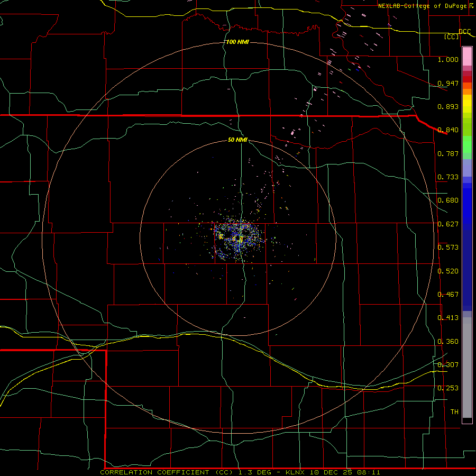Click the 0.307 color scale value

(x=448, y=365)
